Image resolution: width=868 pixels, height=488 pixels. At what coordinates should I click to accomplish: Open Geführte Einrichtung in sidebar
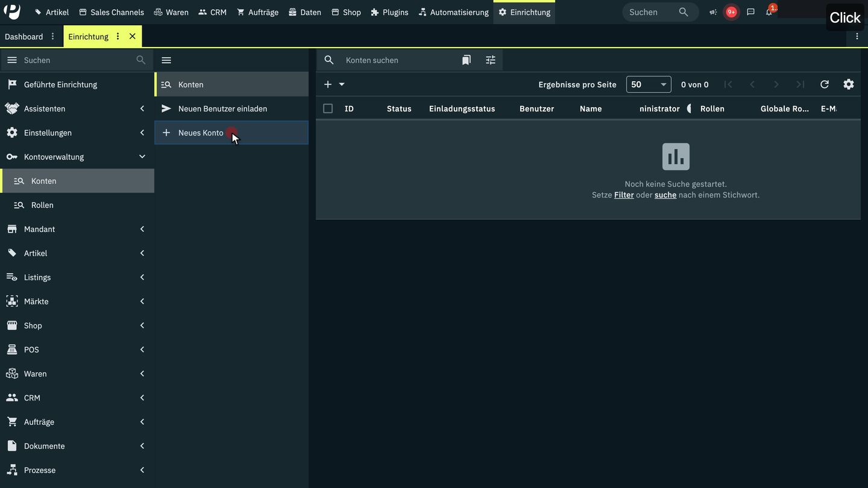tap(77, 84)
